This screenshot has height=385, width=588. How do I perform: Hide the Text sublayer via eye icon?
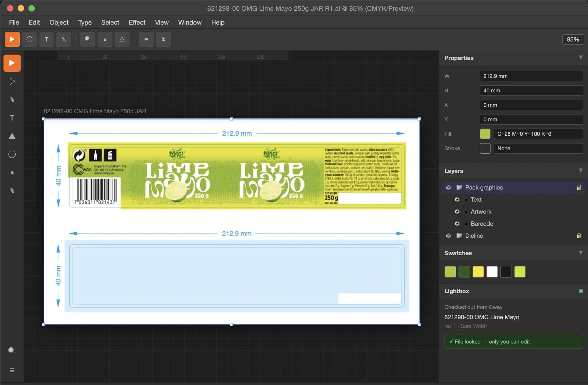pyautogui.click(x=457, y=200)
